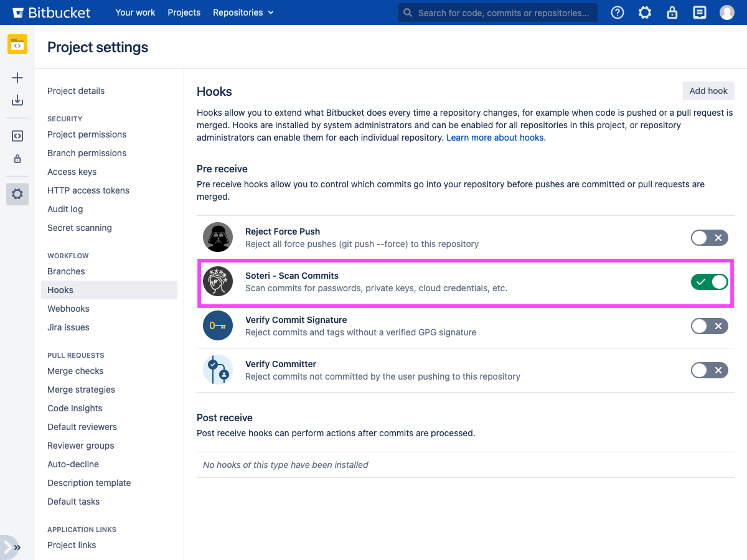
Task: Click the plus create icon in sidebar
Action: click(17, 78)
